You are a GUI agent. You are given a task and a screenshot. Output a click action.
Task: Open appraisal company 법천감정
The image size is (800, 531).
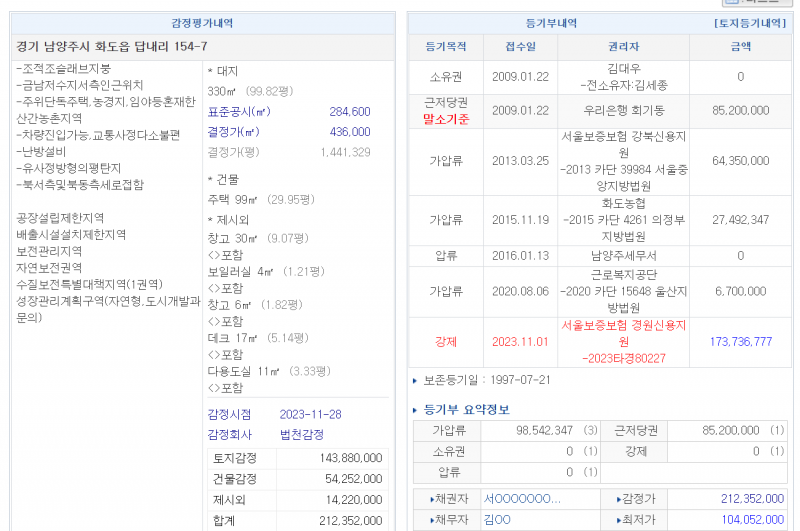[301, 435]
